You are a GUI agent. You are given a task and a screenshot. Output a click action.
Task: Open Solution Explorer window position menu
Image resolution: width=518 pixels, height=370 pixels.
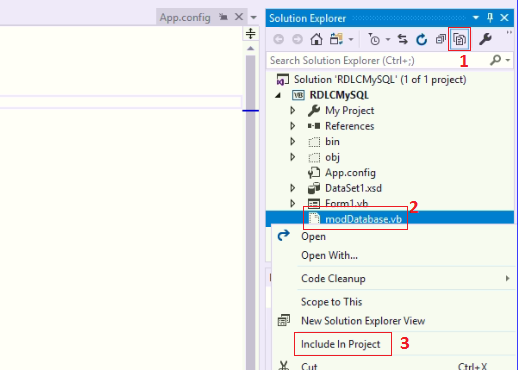tap(476, 17)
